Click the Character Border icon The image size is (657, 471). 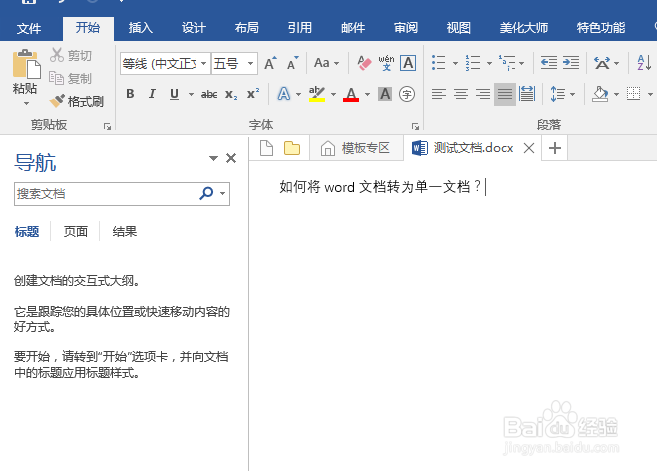click(x=408, y=63)
